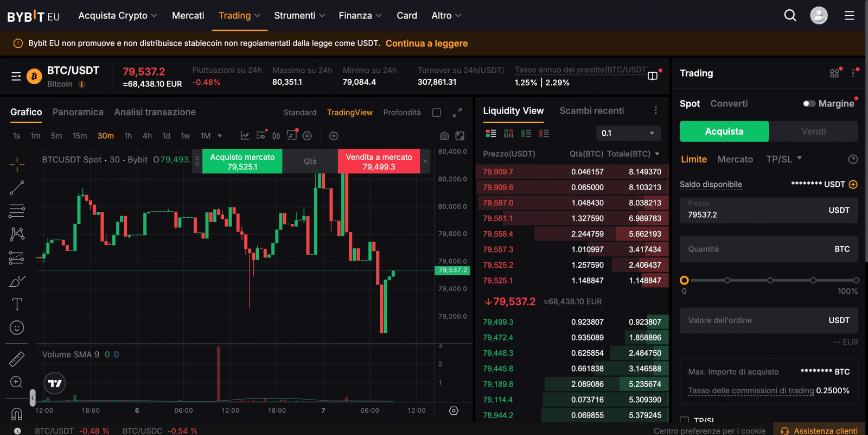Viewport: 868px width, 435px height.
Task: Click the middle 50% slider marker
Action: pyautogui.click(x=770, y=281)
